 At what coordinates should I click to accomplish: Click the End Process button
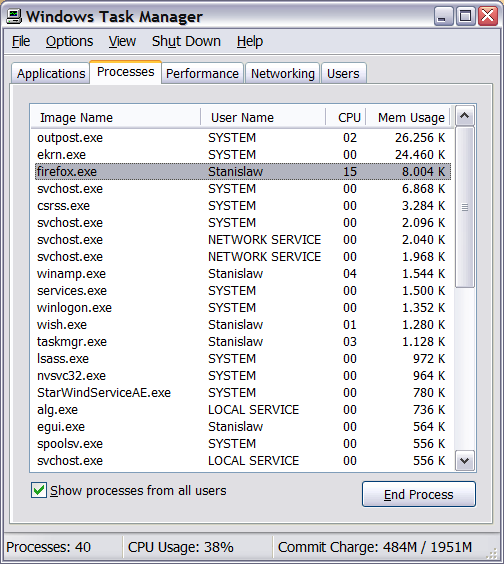coord(419,494)
